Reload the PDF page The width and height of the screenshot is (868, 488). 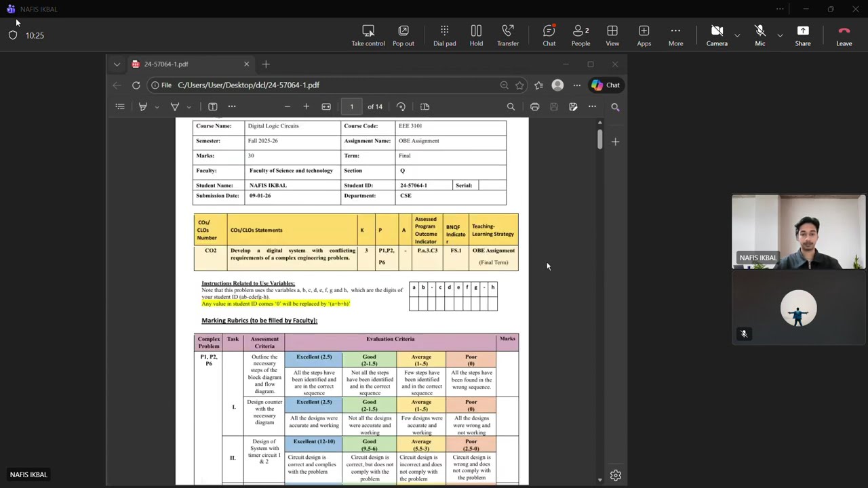[x=136, y=85]
